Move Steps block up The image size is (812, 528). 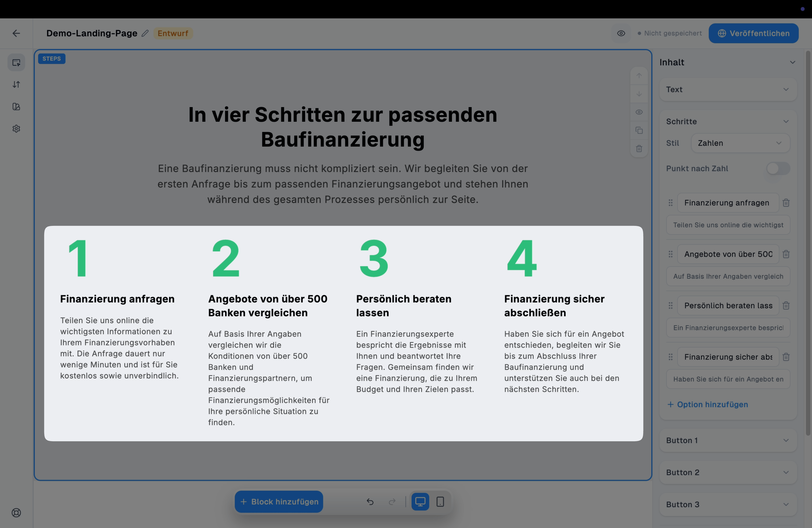pos(639,76)
